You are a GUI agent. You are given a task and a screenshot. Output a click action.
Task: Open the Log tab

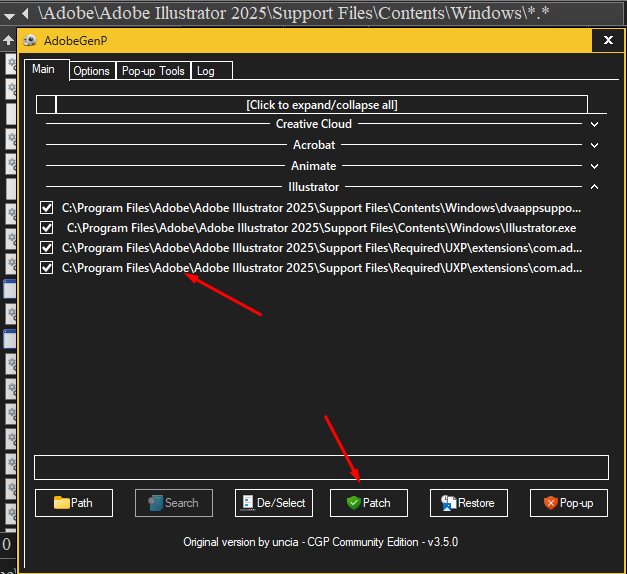point(205,71)
